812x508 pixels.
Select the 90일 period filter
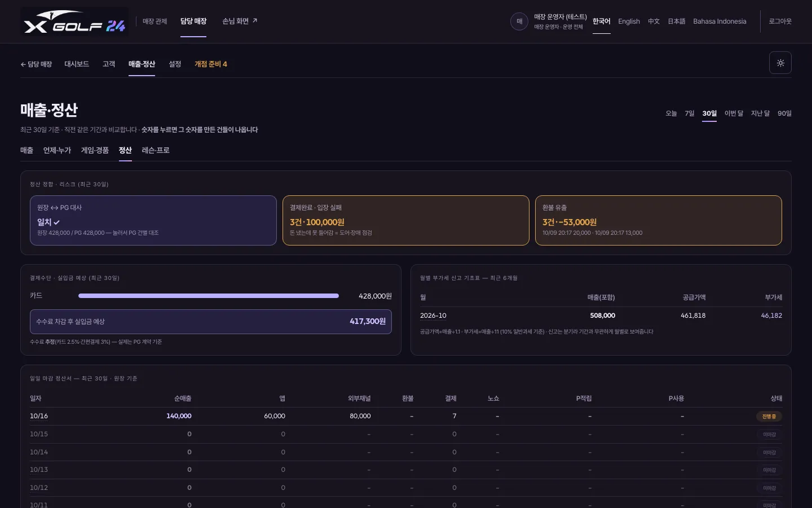click(x=784, y=113)
